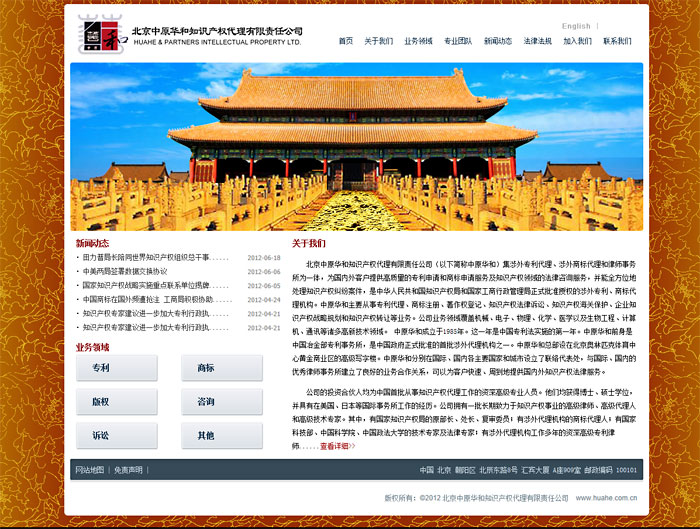Open news item 中美两局签署数据交换协议
The width and height of the screenshot is (700, 529).
(x=125, y=271)
